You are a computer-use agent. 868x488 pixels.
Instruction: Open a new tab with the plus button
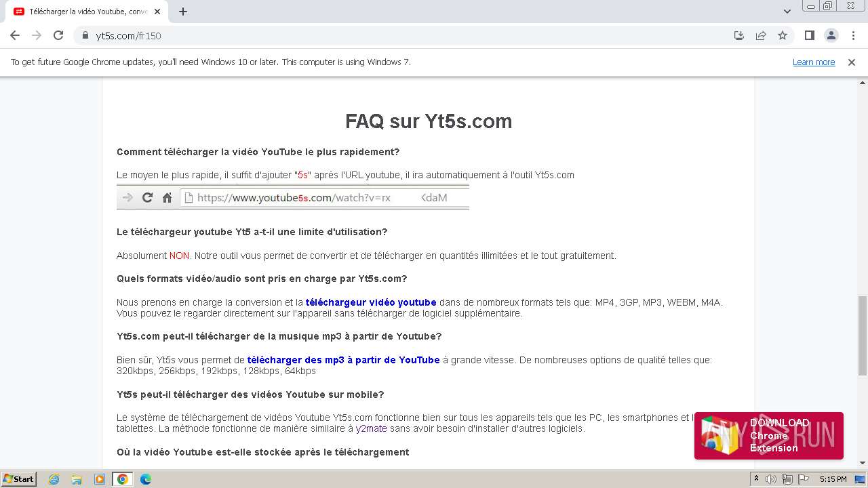183,12
